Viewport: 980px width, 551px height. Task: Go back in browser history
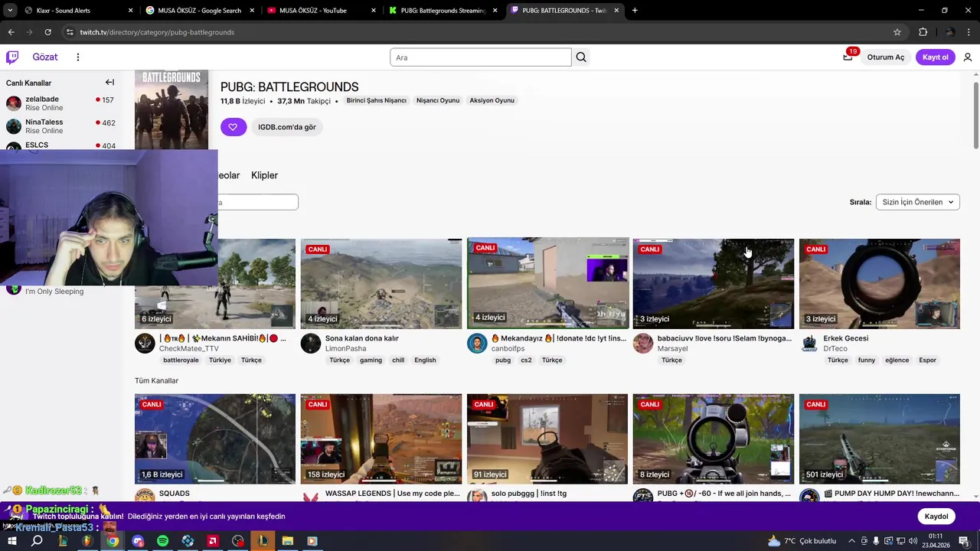tap(11, 32)
